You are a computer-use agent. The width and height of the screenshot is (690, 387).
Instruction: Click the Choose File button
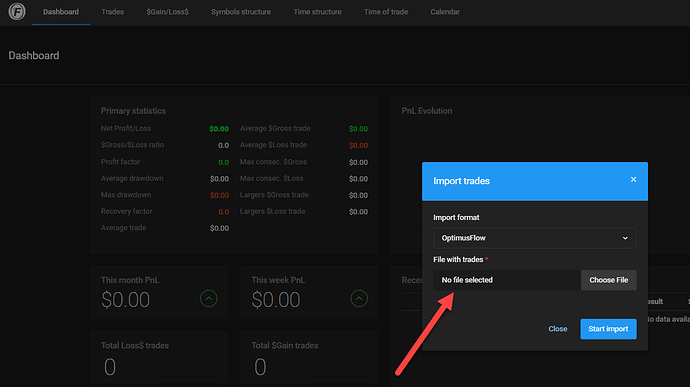pyautogui.click(x=609, y=280)
